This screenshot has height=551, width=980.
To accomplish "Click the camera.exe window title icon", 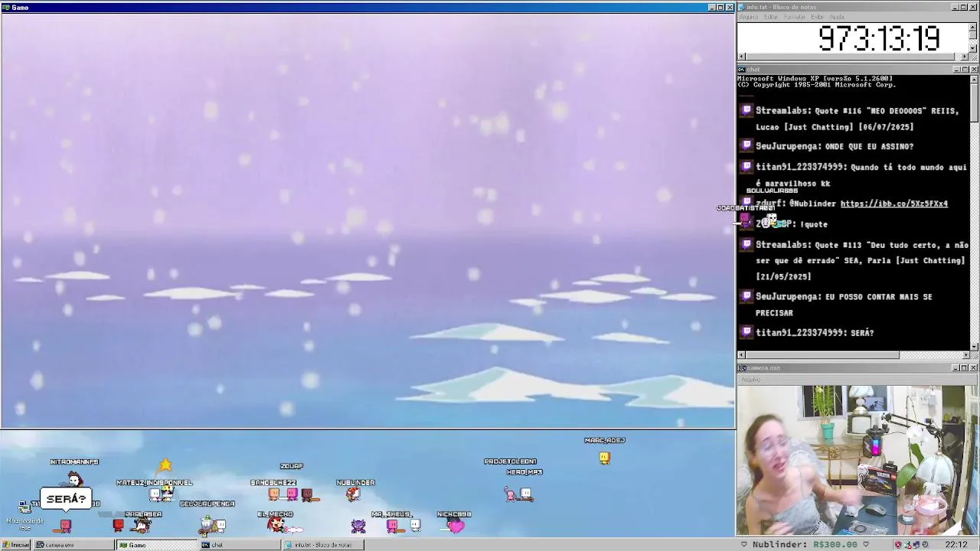I will point(742,368).
